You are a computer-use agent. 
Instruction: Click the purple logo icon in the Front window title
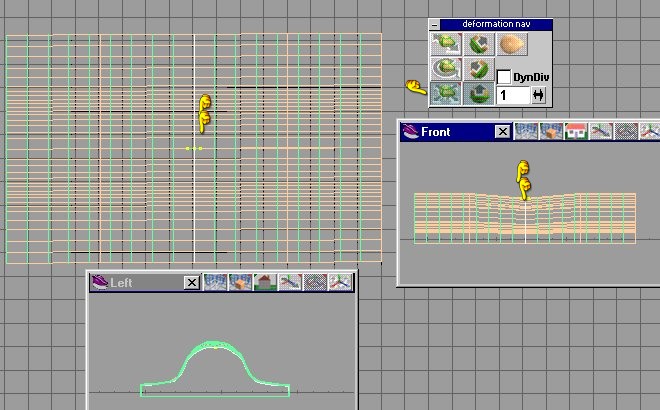[410, 132]
